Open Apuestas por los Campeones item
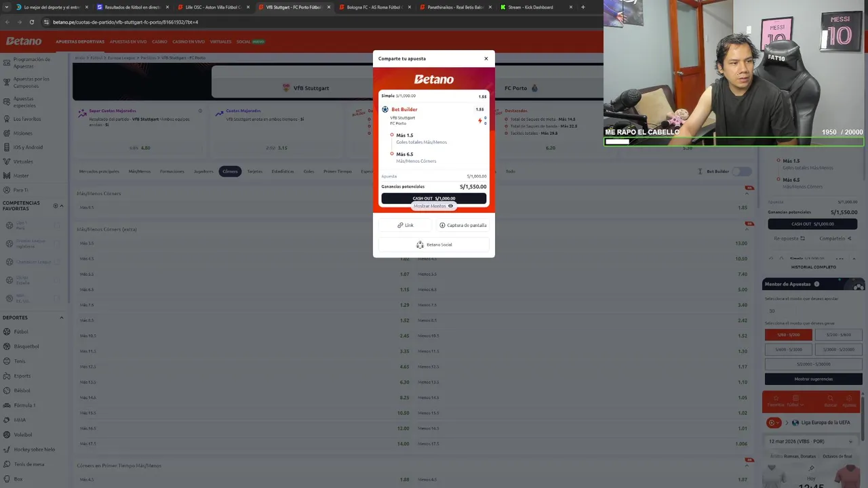 [x=31, y=82]
